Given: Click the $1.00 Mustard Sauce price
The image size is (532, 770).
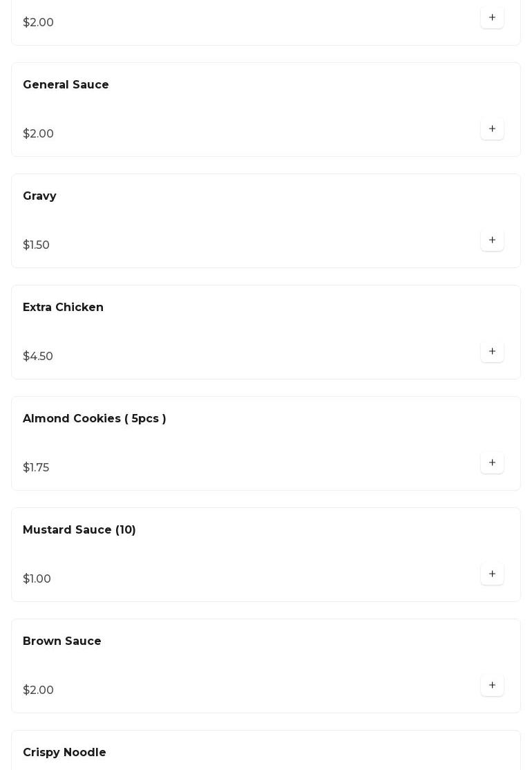Looking at the screenshot, I should [x=37, y=579].
